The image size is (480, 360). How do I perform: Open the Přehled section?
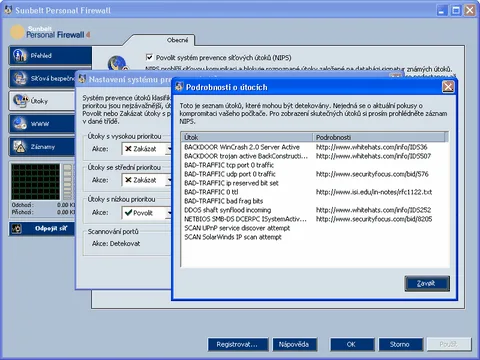[x=50, y=56]
